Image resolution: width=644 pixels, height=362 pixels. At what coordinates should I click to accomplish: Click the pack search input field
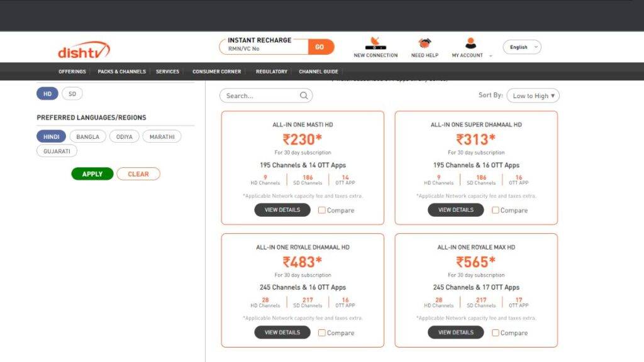click(258, 95)
